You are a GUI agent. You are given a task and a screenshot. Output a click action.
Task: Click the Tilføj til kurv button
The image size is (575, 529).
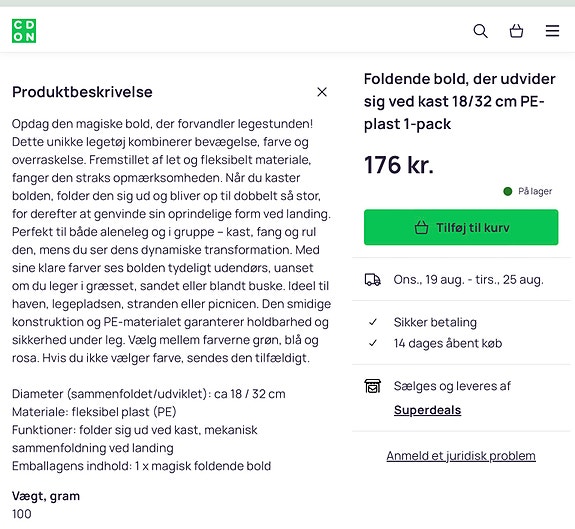click(x=461, y=227)
